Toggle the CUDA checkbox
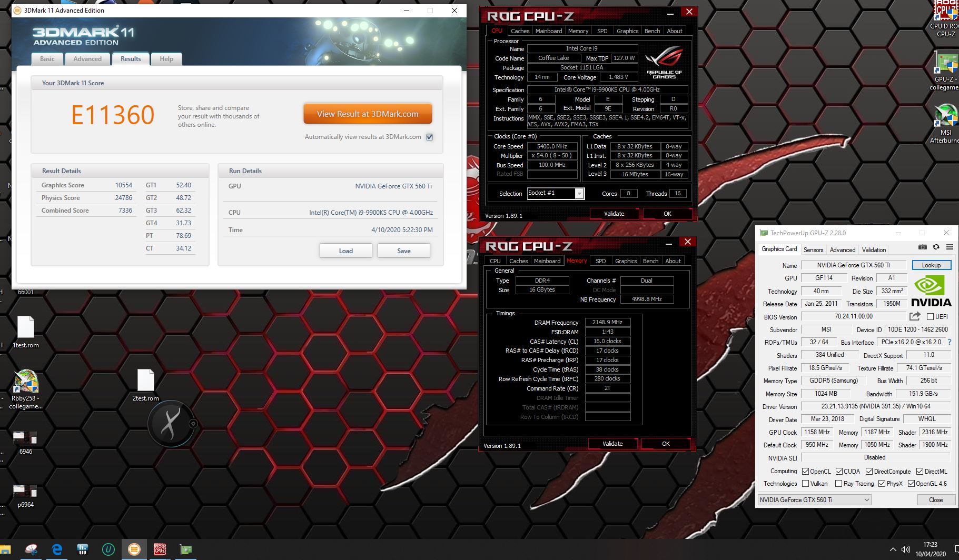This screenshot has height=560, width=959. coord(839,471)
